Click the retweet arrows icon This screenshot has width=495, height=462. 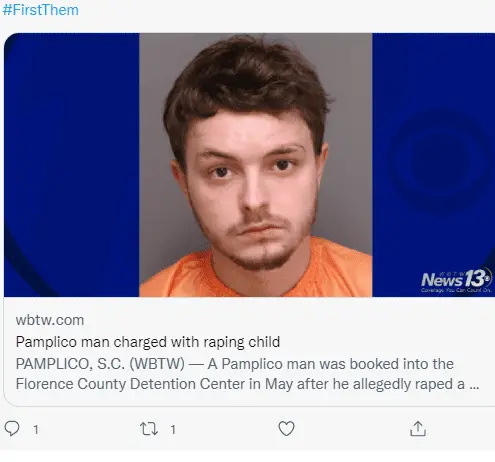149,429
